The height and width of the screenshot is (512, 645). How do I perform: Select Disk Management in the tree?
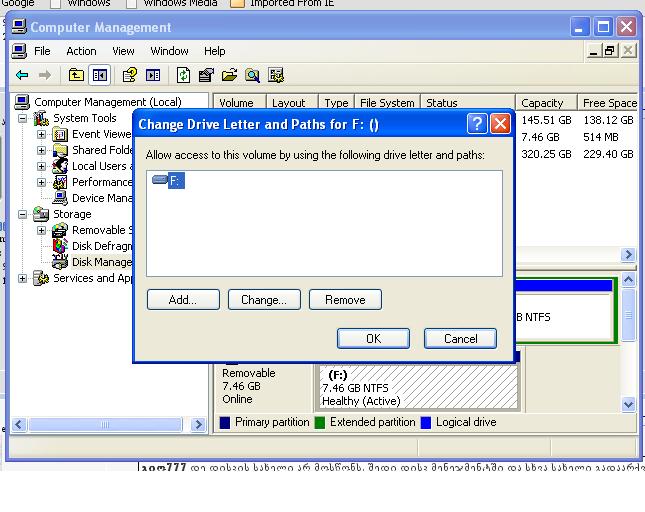click(x=102, y=262)
